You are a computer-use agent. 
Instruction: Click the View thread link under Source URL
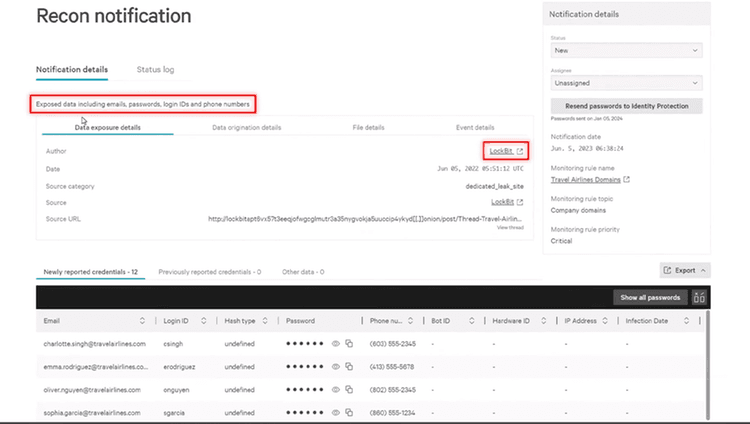510,228
